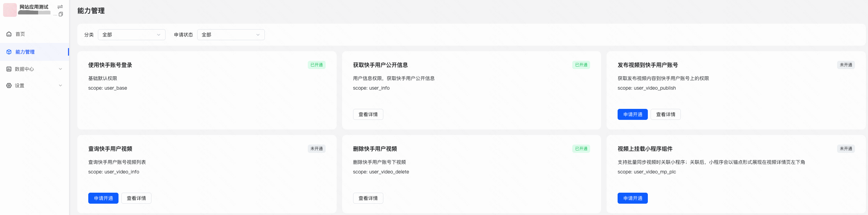Click the 未开通 status tag on 发布视频到快手用户账号
This screenshot has height=215, width=868.
pyautogui.click(x=846, y=65)
